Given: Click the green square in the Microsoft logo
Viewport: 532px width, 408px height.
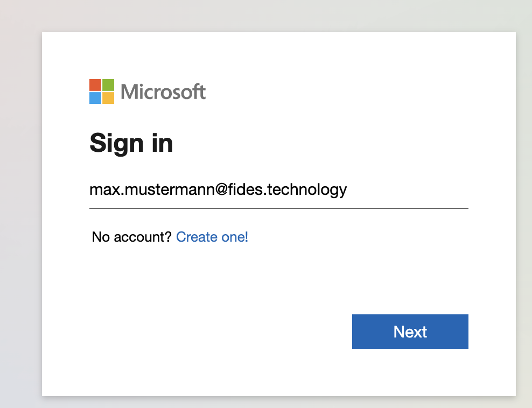Looking at the screenshot, I should (x=108, y=85).
